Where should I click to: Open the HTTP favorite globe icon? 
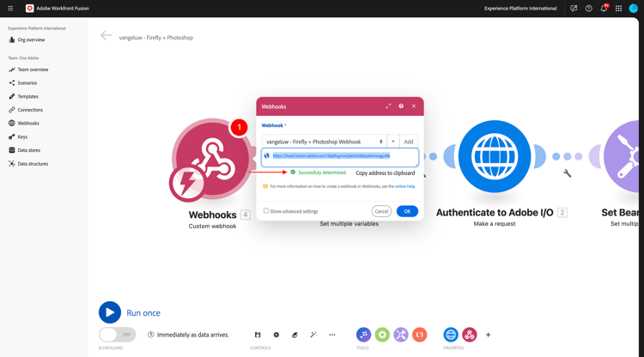451,335
